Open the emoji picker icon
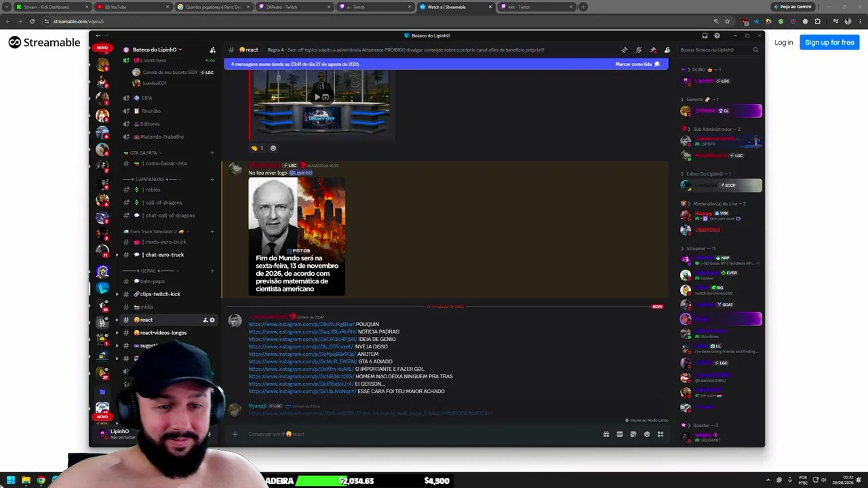 647,434
